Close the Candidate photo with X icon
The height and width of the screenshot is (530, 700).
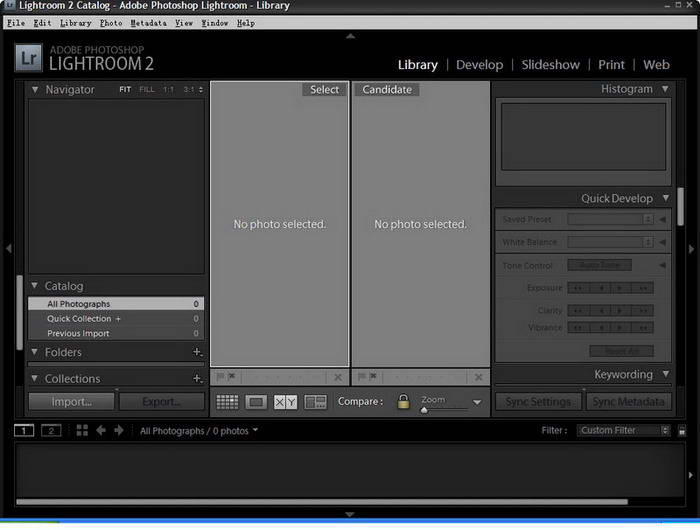pyautogui.click(x=479, y=378)
